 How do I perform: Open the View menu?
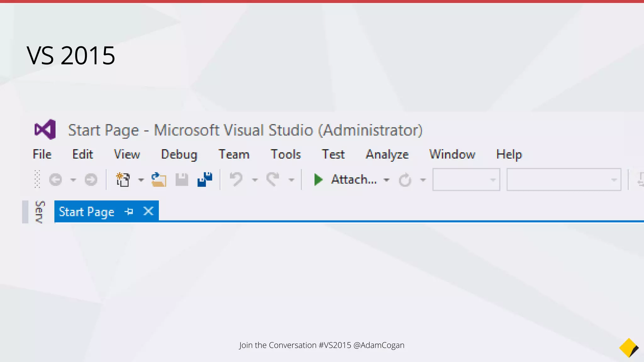[x=127, y=154]
